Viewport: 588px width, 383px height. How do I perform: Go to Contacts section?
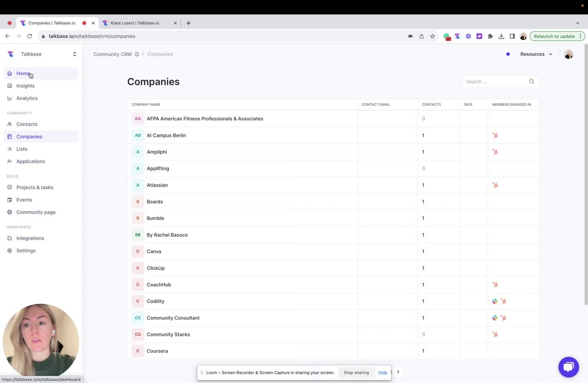[41, 124]
